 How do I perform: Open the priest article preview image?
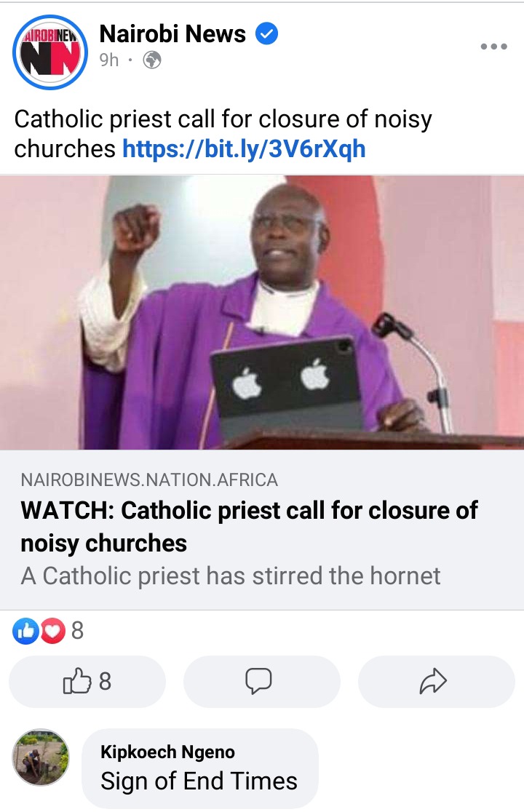coord(262,313)
